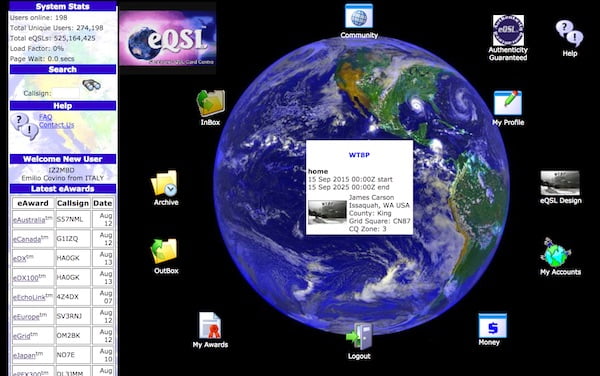
Task: Open the My Accounts globe icon
Action: 556,252
